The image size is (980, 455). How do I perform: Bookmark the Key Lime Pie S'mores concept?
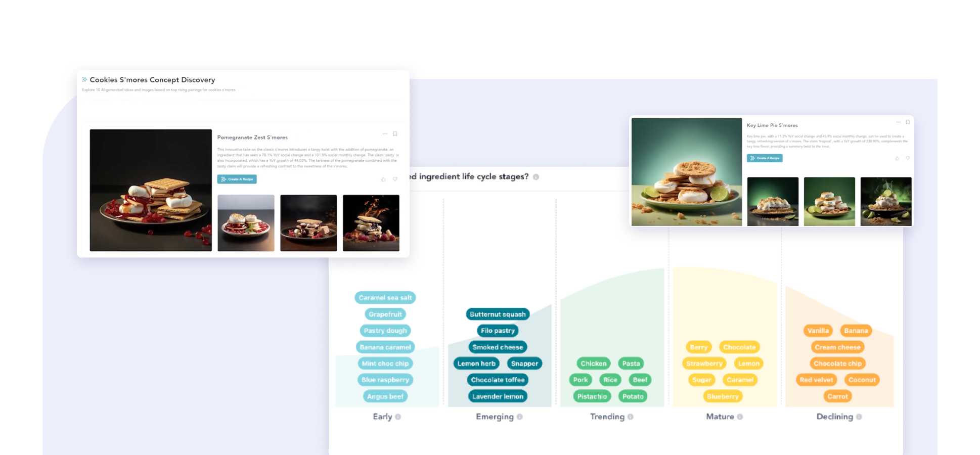click(x=908, y=122)
